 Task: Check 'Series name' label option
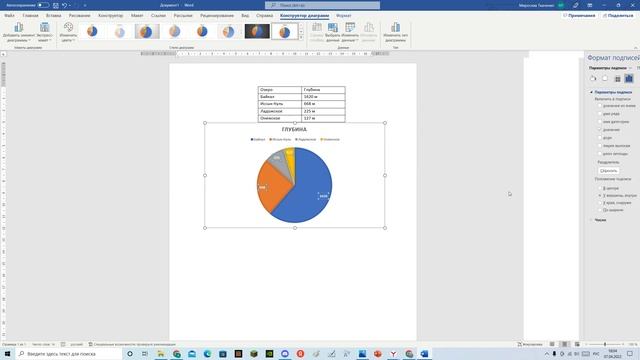pyautogui.click(x=600, y=114)
